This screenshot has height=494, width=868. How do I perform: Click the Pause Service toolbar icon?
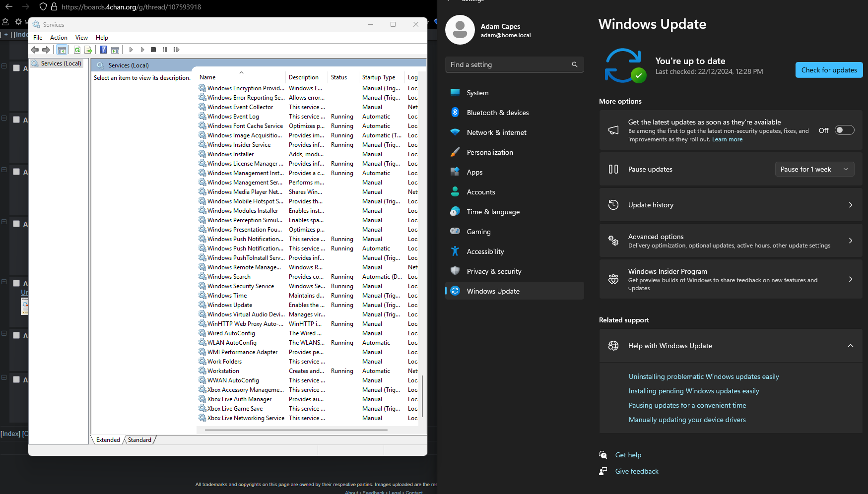pos(165,50)
